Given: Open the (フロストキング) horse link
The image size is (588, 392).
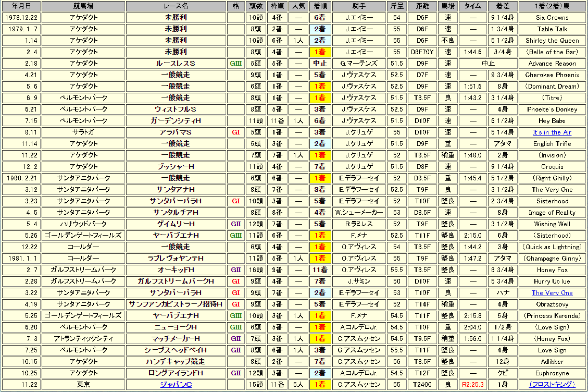Looking at the screenshot, I should [552, 385].
